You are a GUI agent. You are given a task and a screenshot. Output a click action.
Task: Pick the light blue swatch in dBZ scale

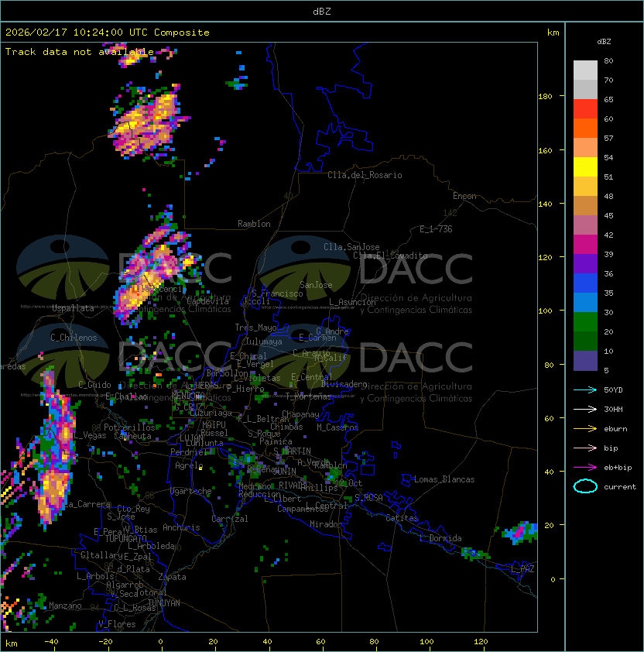585,302
